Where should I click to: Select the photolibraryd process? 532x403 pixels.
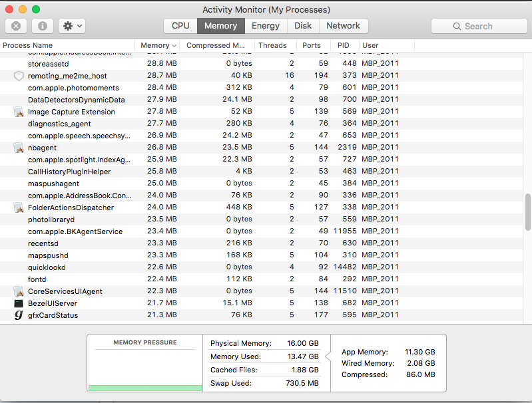coord(261,219)
